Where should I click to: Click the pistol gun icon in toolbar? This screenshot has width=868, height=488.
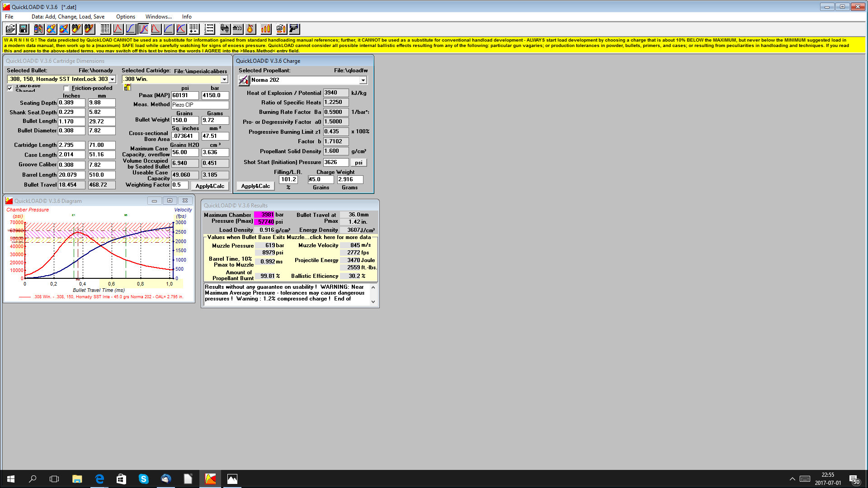coord(294,29)
